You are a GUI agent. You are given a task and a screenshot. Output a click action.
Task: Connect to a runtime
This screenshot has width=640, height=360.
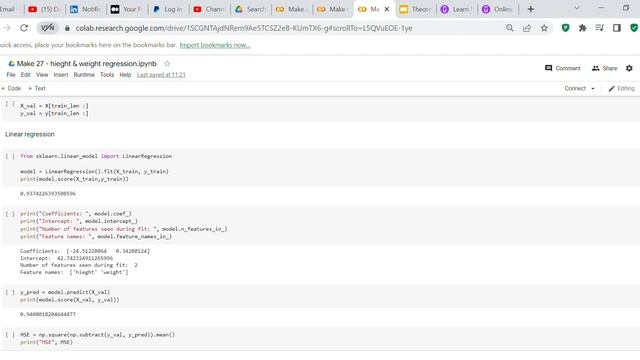click(575, 88)
